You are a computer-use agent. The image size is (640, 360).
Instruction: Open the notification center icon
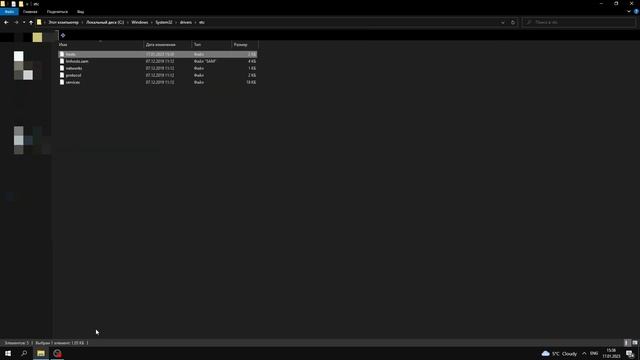coord(630,353)
